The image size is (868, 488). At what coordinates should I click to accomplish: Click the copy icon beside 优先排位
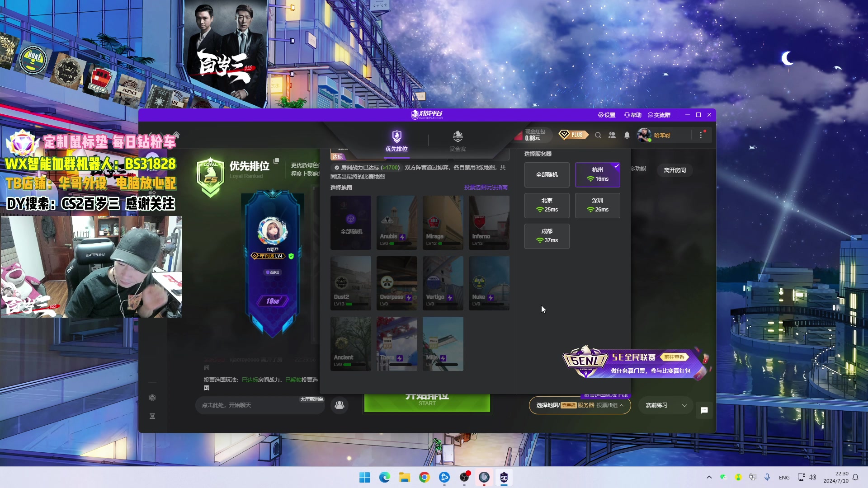tap(276, 161)
